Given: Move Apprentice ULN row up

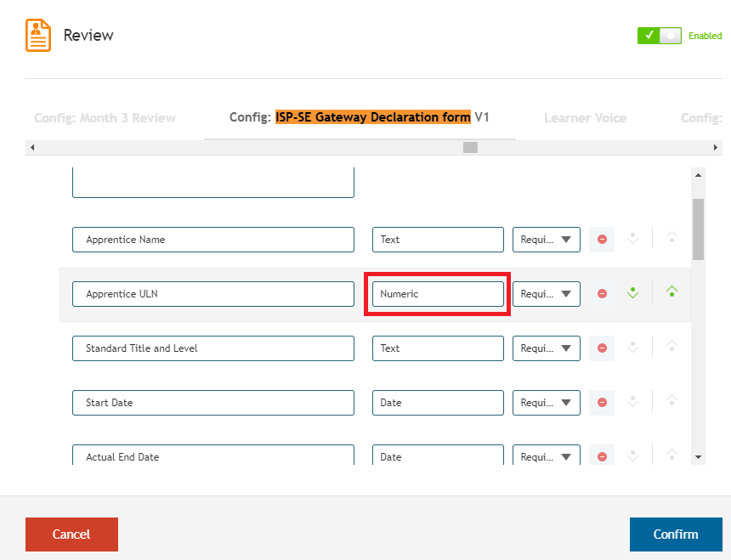Looking at the screenshot, I should coord(671,291).
